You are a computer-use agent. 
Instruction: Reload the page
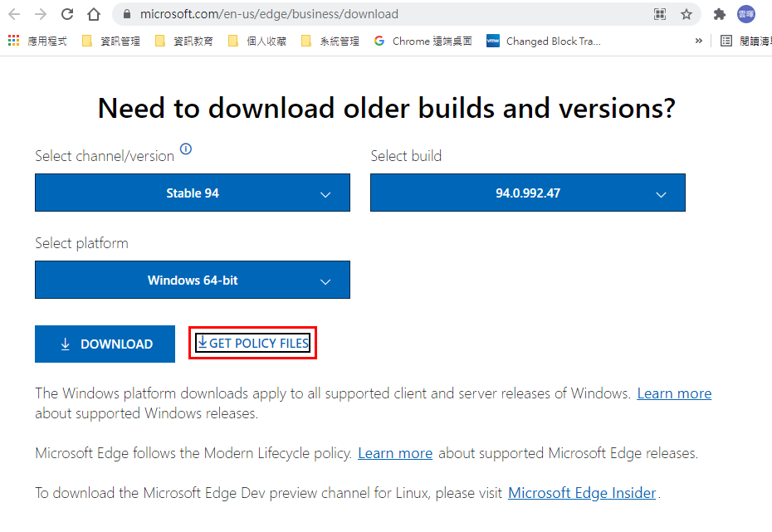click(67, 14)
